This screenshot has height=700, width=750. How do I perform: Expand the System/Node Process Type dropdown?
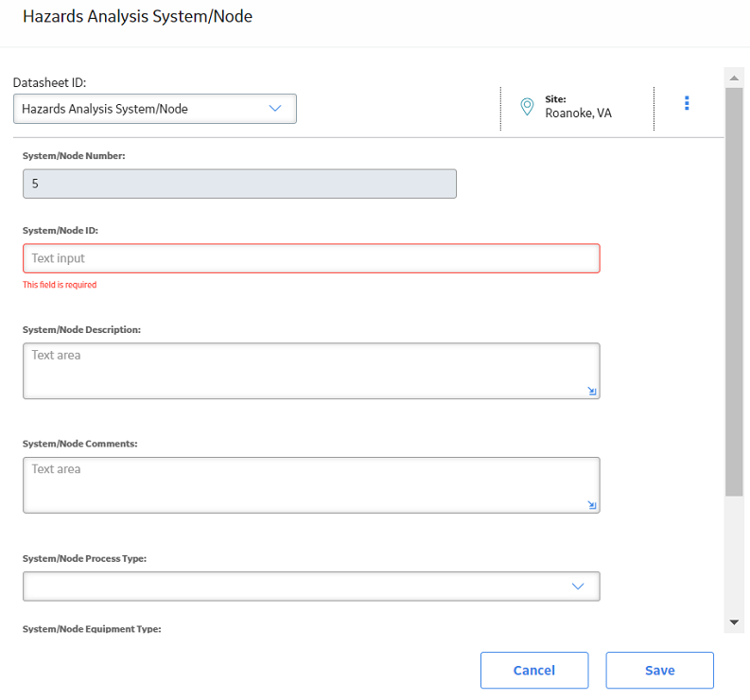[x=311, y=586]
